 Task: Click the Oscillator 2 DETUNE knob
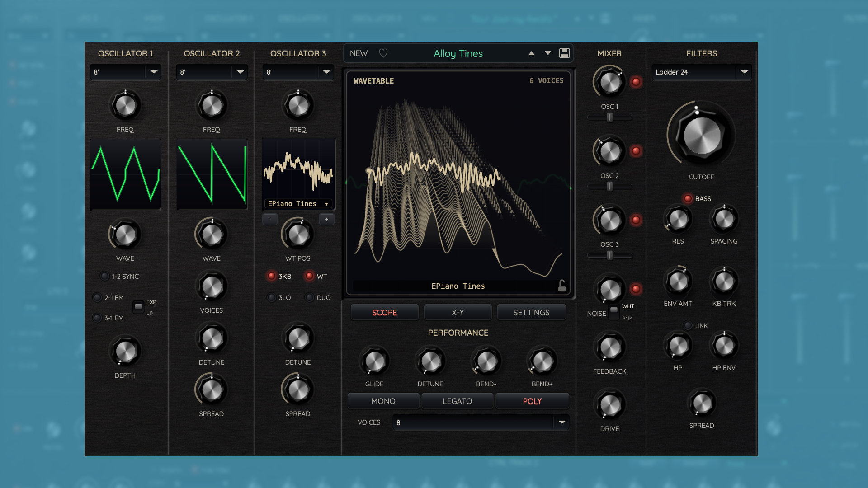212,338
